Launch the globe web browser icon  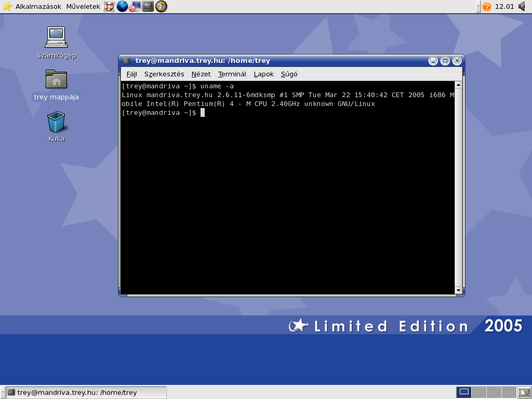click(x=122, y=6)
